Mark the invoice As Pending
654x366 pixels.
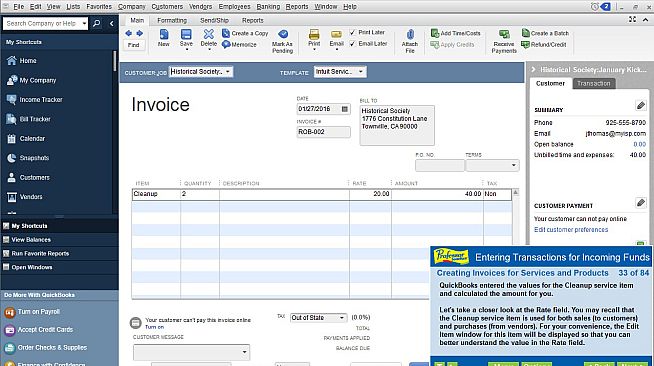coord(282,41)
